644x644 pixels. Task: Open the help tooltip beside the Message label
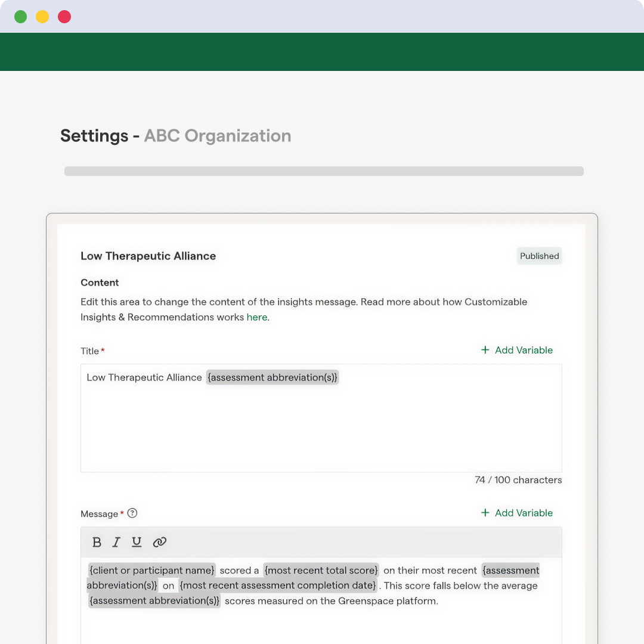click(132, 513)
